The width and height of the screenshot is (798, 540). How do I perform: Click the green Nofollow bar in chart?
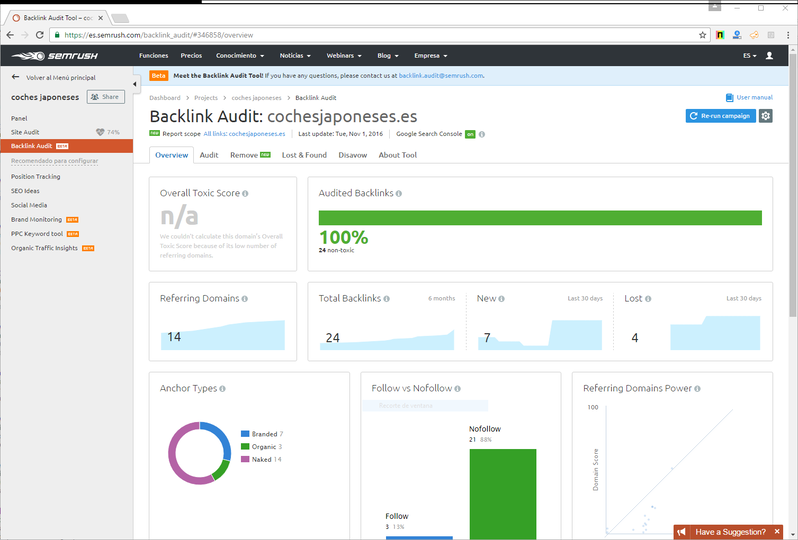503,494
